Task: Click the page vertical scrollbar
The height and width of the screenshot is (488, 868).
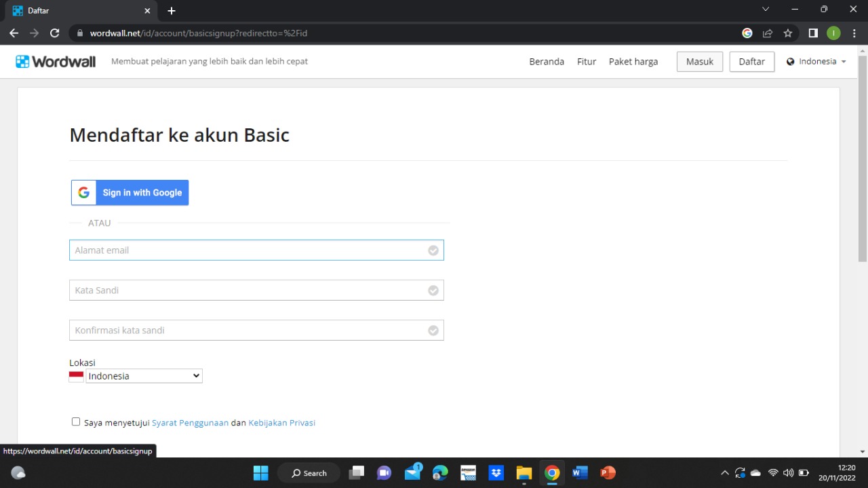Action: pyautogui.click(x=863, y=159)
